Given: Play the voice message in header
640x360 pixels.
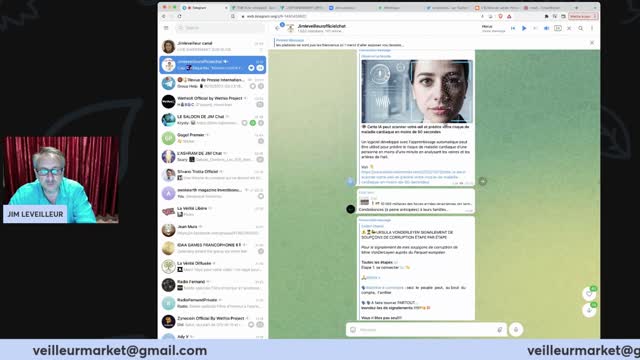Looking at the screenshot, I should click(x=524, y=28).
